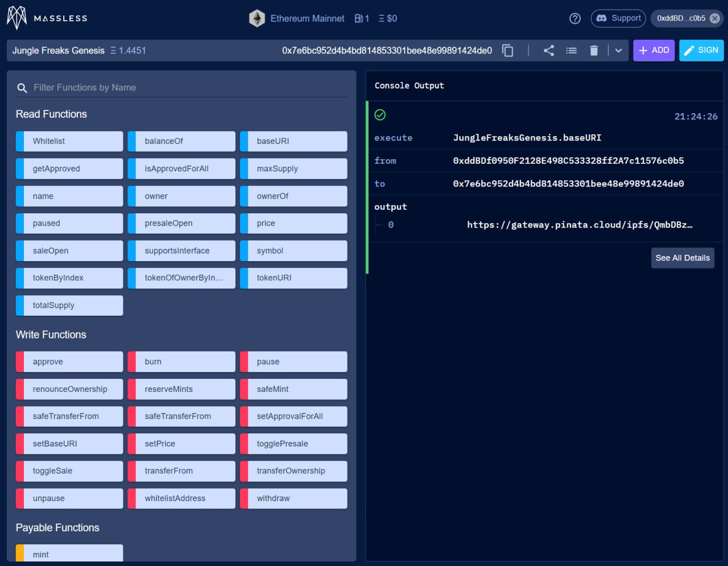Run the baseURI read function
This screenshot has width=728, height=566.
293,141
